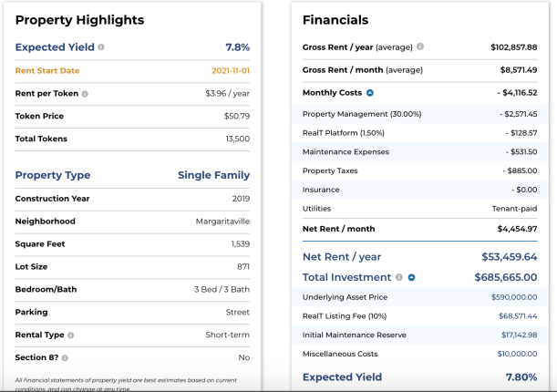Image resolution: width=557 pixels, height=392 pixels.
Task: Click info icon next to Rental Type
Action: [x=71, y=335]
